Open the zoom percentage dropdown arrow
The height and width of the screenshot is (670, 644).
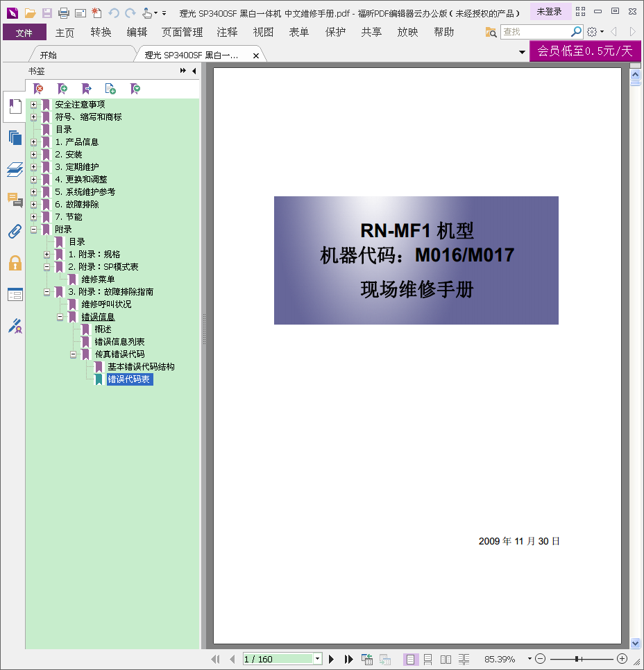(x=529, y=659)
